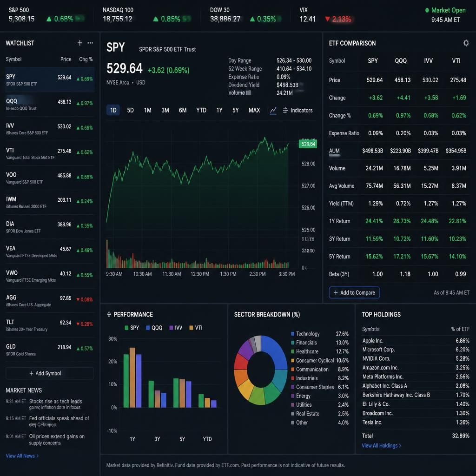This screenshot has width=476, height=476.
Task: Click the Add Symbol button
Action: point(50,373)
